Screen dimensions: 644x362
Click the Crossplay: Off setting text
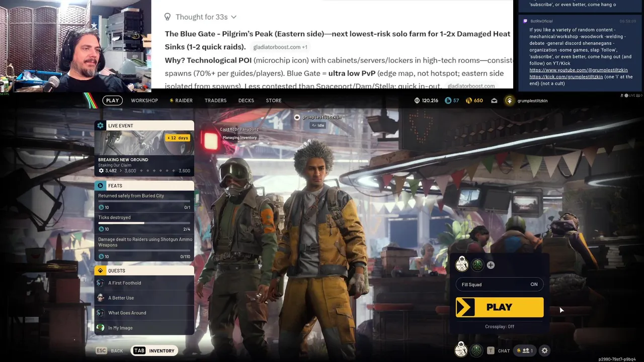point(500,327)
